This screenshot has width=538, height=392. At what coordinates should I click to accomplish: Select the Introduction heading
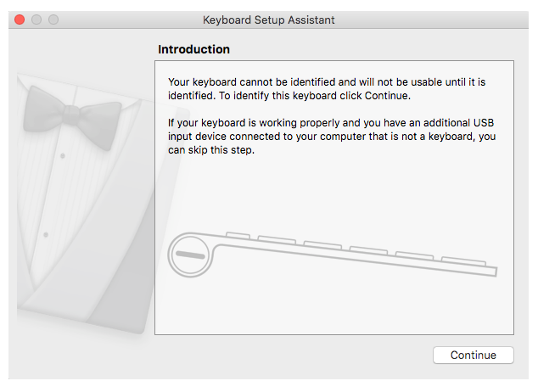tap(193, 49)
